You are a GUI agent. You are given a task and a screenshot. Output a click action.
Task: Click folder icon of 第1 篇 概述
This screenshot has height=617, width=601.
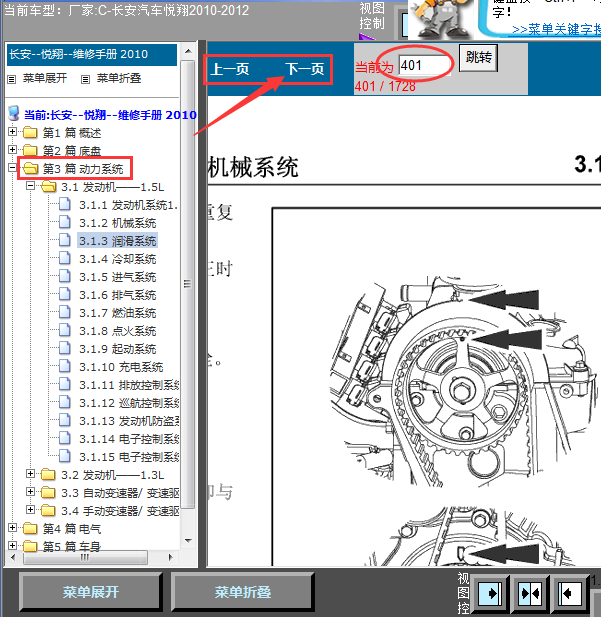[x=30, y=133]
